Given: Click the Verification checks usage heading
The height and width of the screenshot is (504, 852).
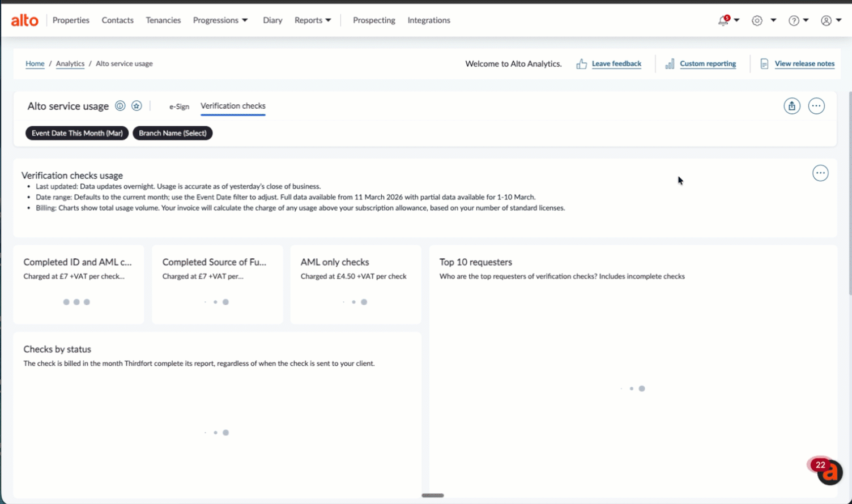Looking at the screenshot, I should (x=72, y=176).
